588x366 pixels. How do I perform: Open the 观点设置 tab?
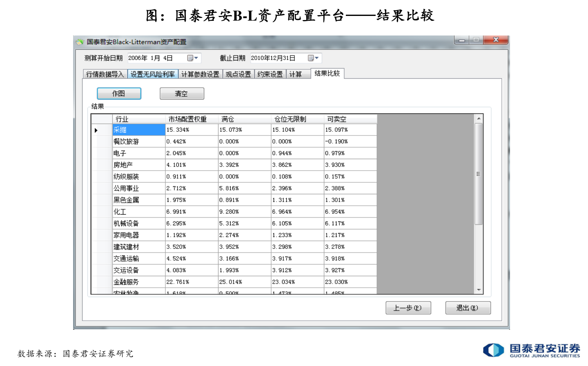[238, 74]
